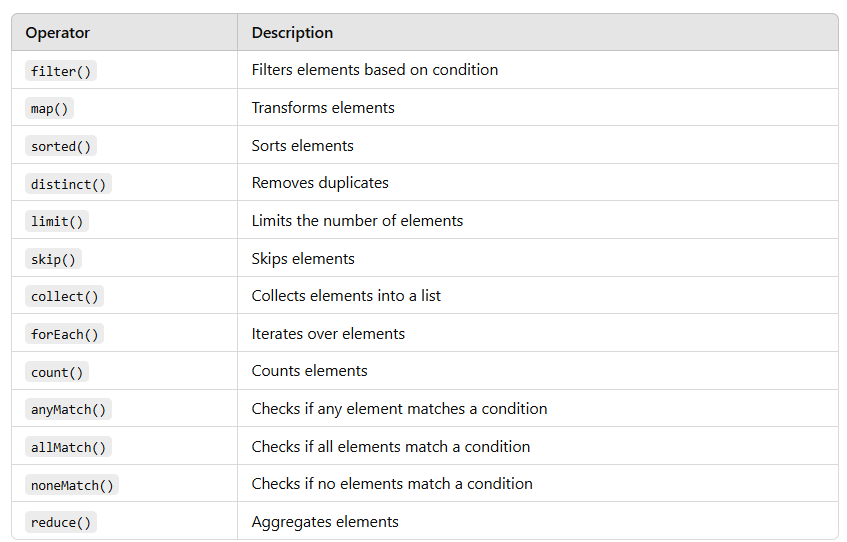The height and width of the screenshot is (542, 847).
Task: Click the skip() operator cell
Action: [54, 259]
